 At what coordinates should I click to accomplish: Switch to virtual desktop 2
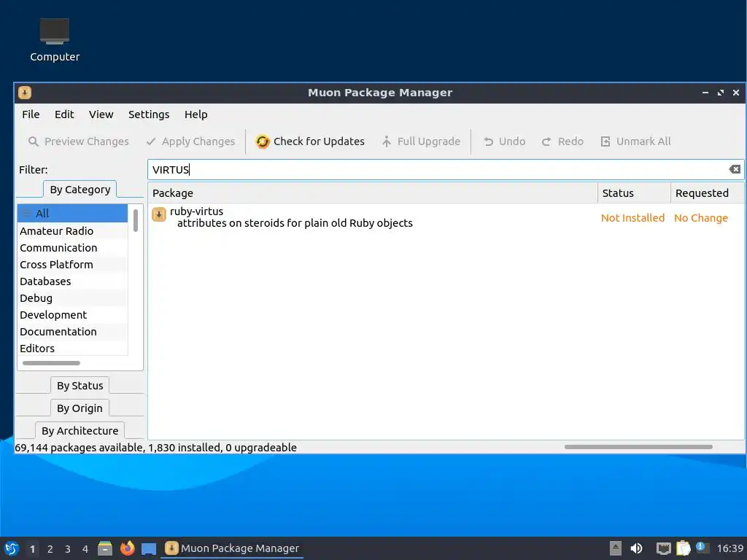point(50,549)
